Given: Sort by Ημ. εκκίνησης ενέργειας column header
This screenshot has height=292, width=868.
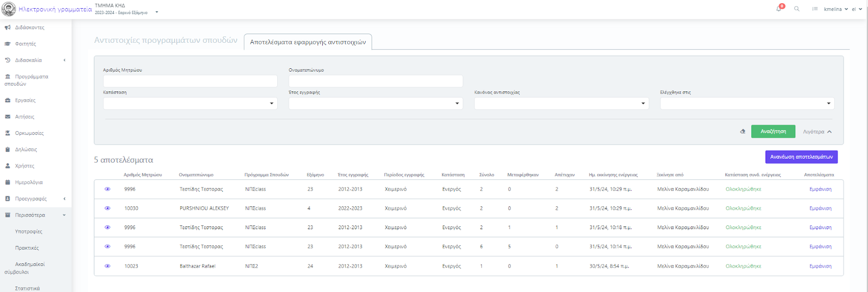Looking at the screenshot, I should click(x=613, y=174).
